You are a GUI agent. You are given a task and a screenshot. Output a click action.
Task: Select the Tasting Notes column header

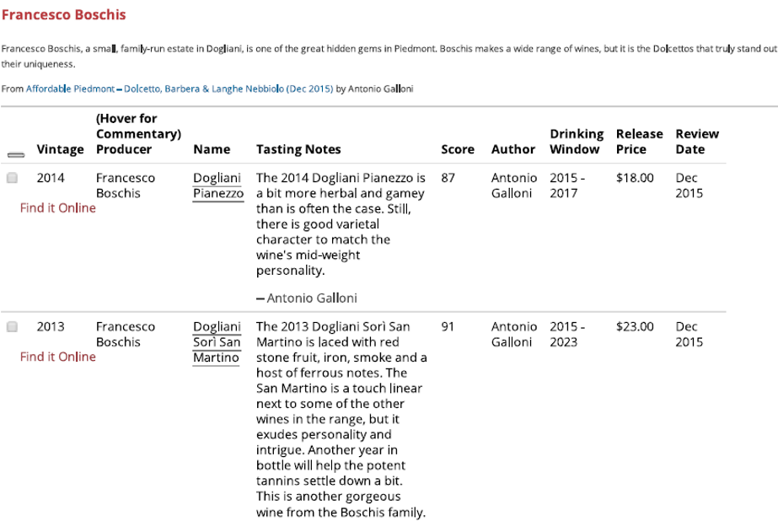(298, 149)
